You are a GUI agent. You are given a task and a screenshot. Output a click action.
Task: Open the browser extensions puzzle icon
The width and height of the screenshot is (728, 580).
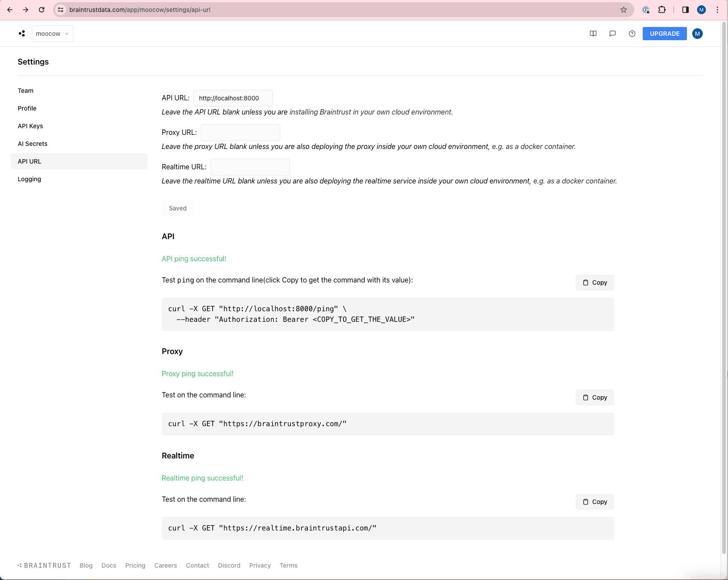662,9
